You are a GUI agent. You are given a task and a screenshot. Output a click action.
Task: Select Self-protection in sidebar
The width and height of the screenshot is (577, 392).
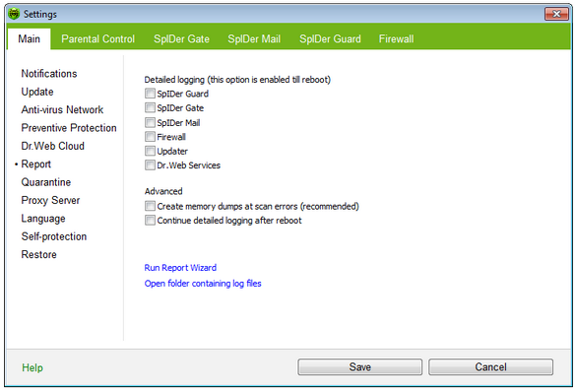coord(54,236)
